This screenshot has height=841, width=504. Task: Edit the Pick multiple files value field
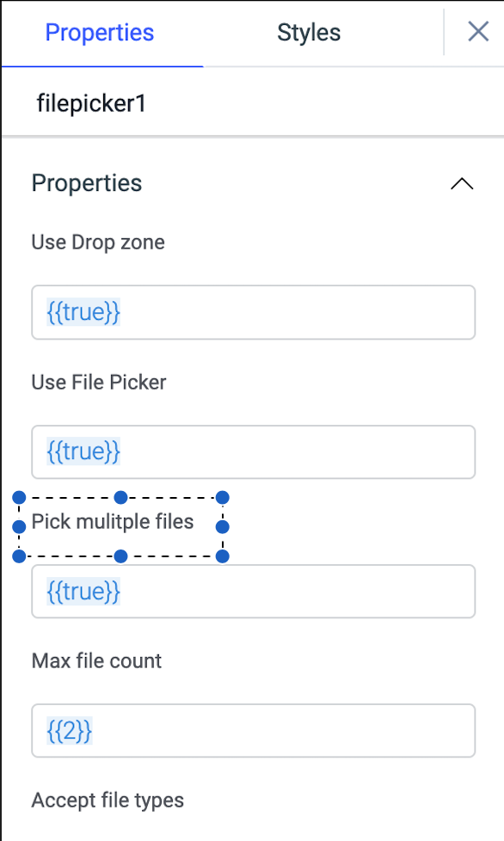[x=253, y=592]
